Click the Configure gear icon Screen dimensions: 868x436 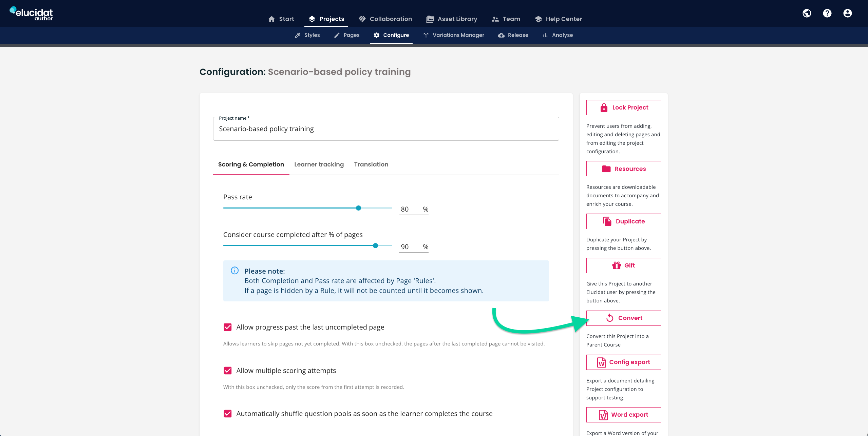(376, 35)
